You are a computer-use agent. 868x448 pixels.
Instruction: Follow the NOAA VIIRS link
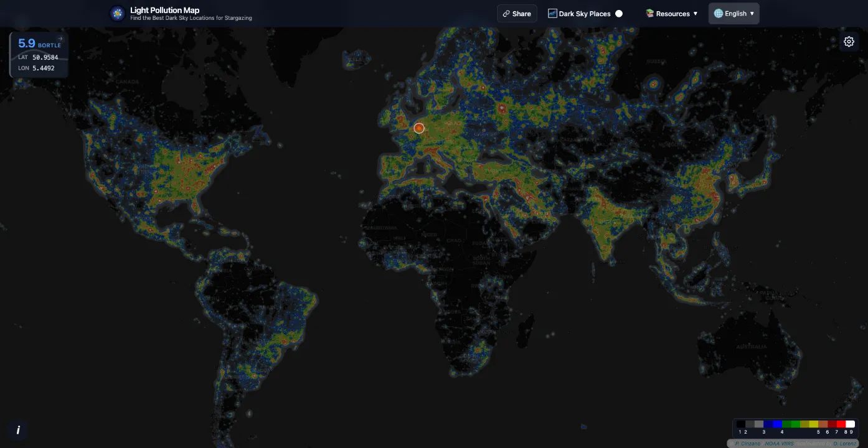[x=779, y=444]
